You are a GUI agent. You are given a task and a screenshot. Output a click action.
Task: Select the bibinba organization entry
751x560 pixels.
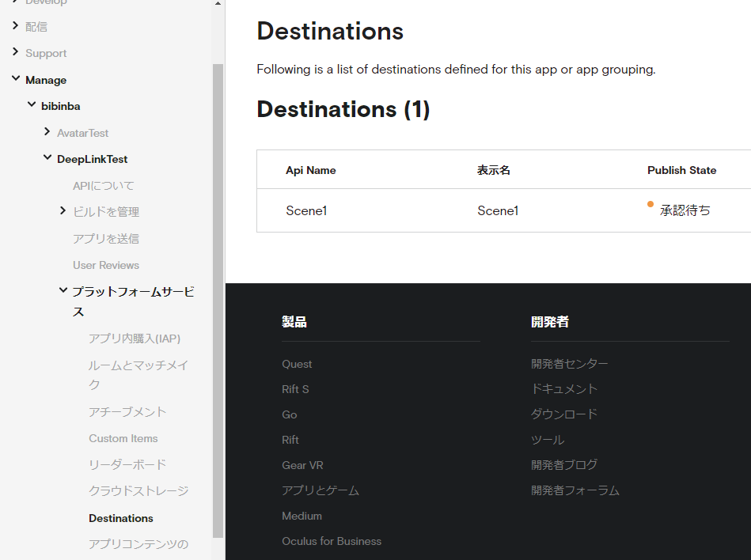tap(61, 106)
